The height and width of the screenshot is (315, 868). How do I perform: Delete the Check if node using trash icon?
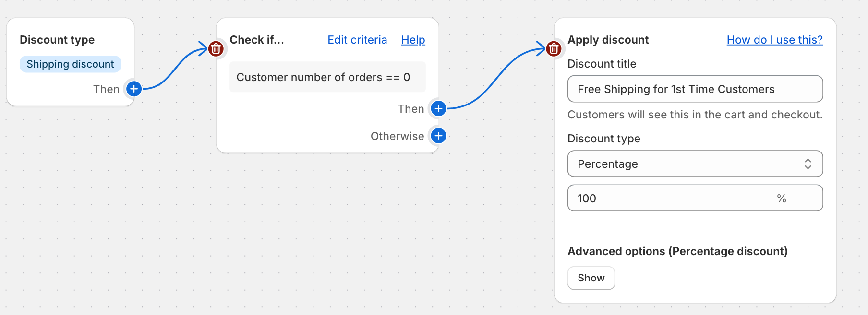coord(216,48)
